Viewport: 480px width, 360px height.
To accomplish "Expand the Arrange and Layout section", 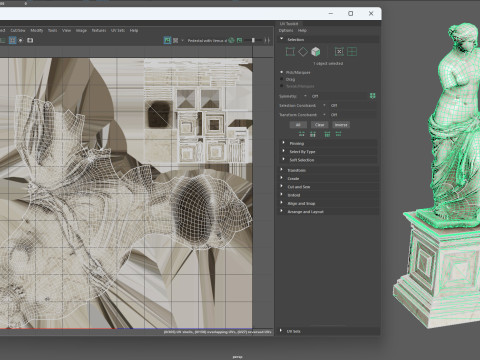I will pos(329,212).
